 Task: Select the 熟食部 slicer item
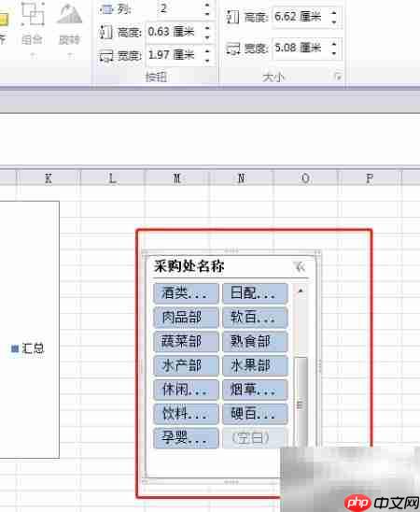pos(255,341)
